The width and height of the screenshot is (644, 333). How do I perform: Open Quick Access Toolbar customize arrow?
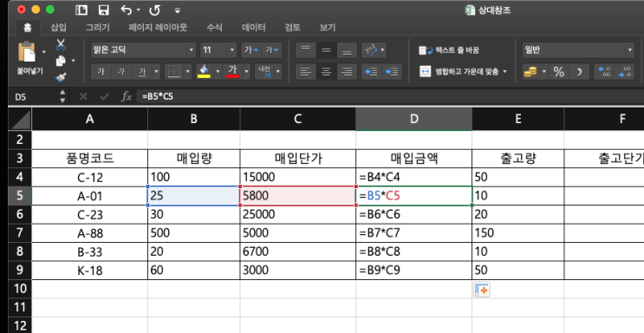pyautogui.click(x=178, y=10)
